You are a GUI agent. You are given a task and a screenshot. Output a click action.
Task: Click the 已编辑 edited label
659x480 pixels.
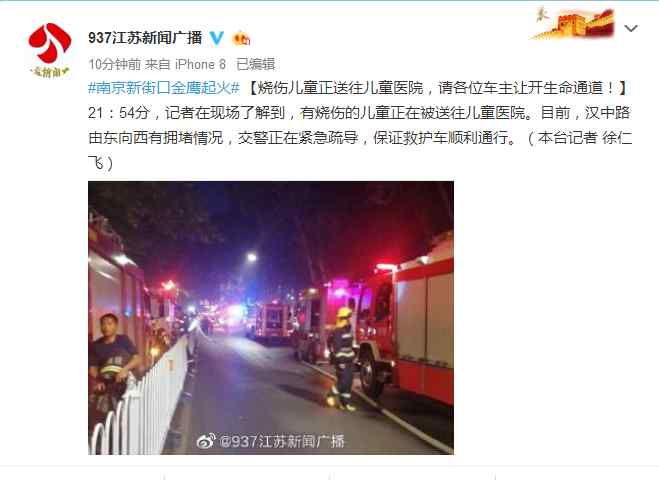pyautogui.click(x=256, y=64)
